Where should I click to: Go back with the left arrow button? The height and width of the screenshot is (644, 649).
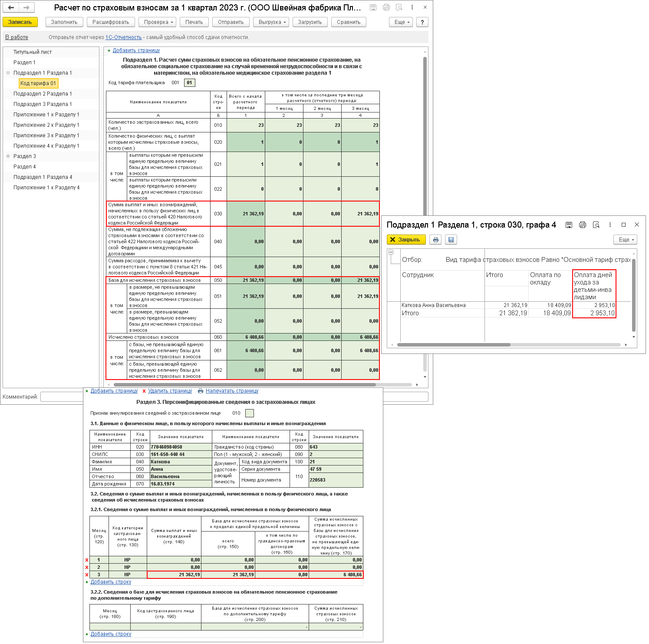(x=11, y=7)
